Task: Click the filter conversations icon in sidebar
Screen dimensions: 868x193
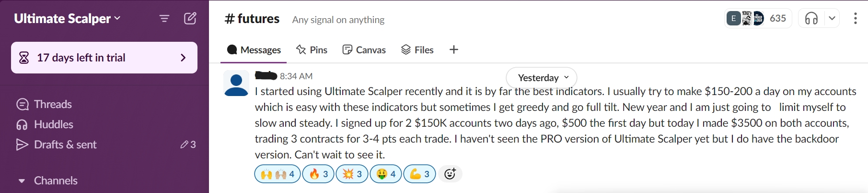Action: point(164,19)
